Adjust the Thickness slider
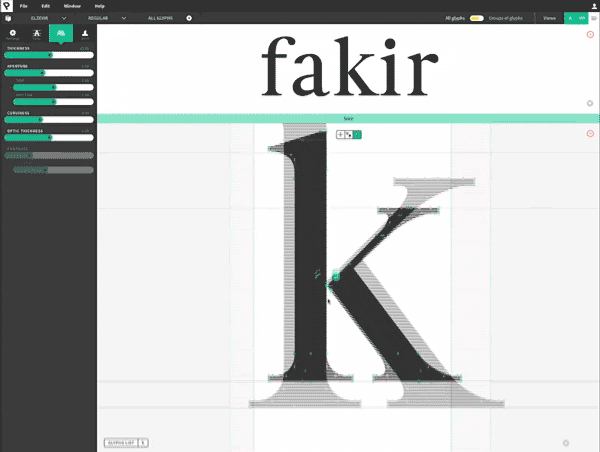The height and width of the screenshot is (452, 600). [x=48, y=55]
